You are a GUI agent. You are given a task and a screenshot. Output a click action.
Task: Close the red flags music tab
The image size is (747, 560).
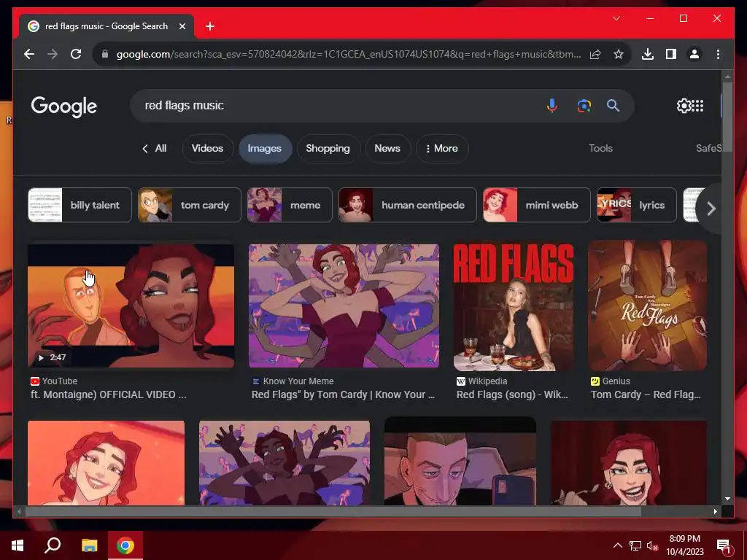click(x=182, y=27)
